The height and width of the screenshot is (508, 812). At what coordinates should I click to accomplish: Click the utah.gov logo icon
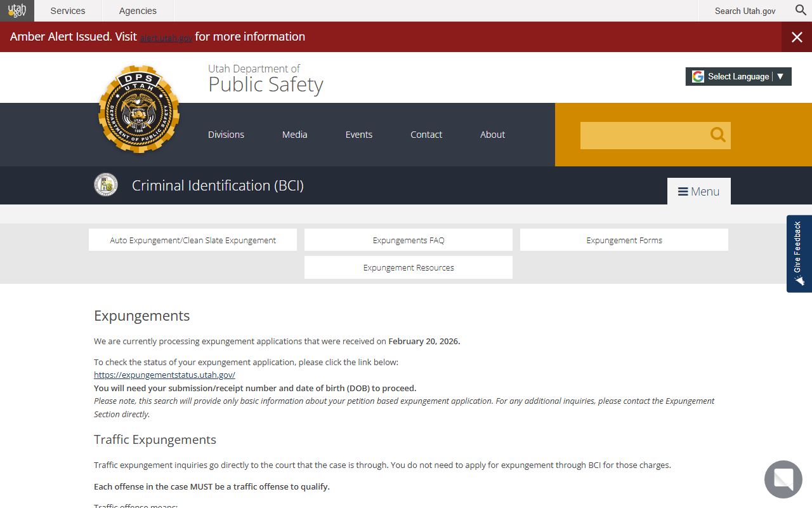click(17, 11)
